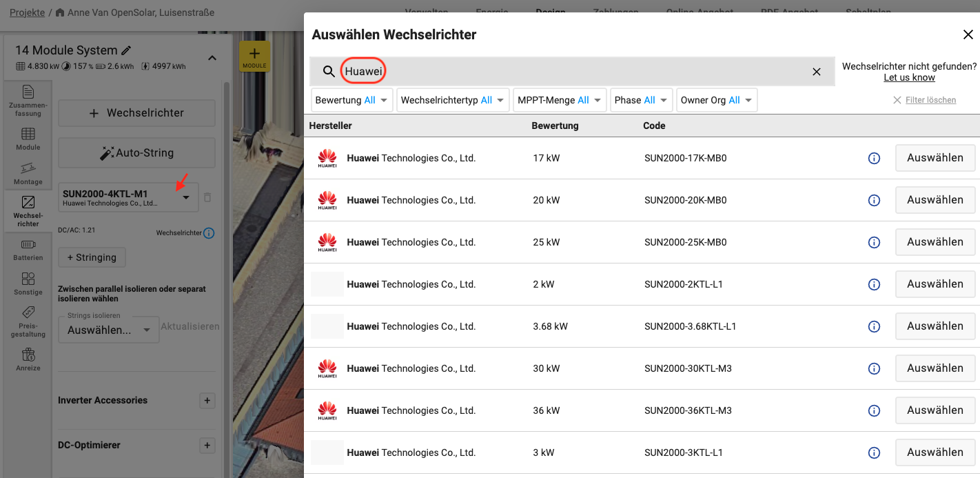
Task: Click the Code column header
Action: tap(654, 126)
